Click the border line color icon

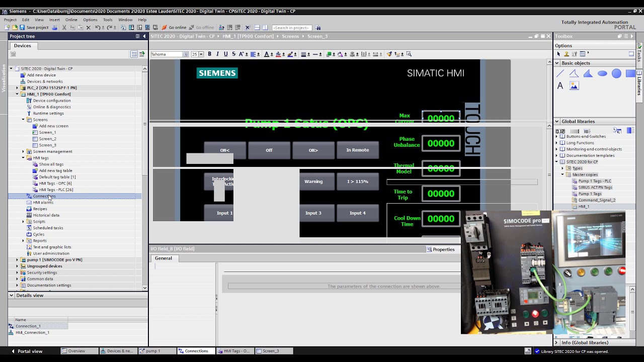[x=290, y=54]
